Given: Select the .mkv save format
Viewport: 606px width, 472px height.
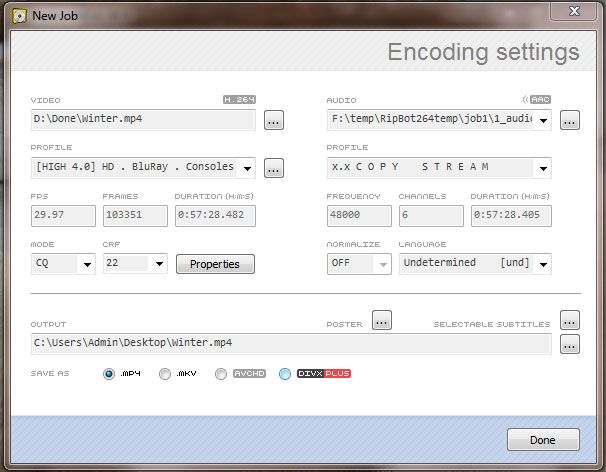Looking at the screenshot, I should point(166,374).
